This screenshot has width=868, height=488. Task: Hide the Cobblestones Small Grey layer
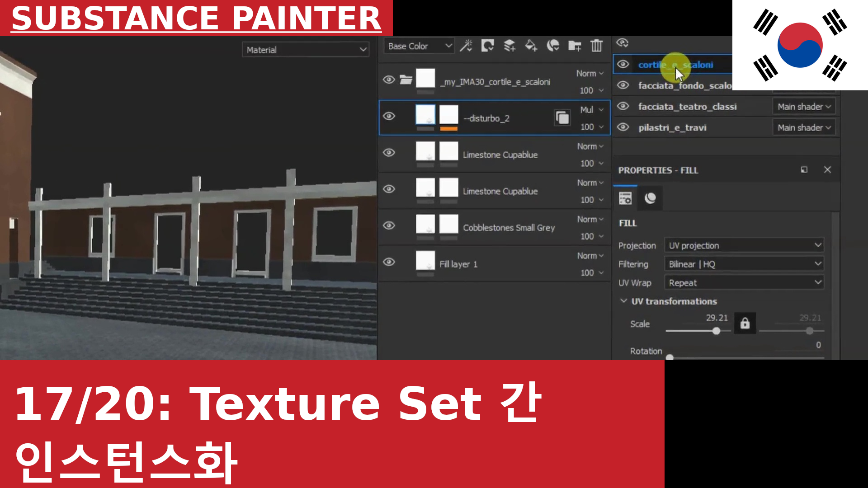pyautogui.click(x=389, y=226)
